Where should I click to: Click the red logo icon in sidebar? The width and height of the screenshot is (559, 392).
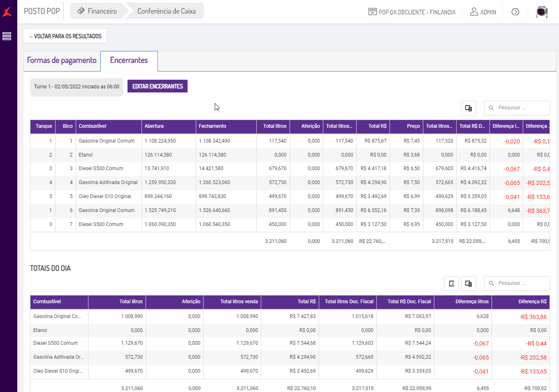point(7,12)
